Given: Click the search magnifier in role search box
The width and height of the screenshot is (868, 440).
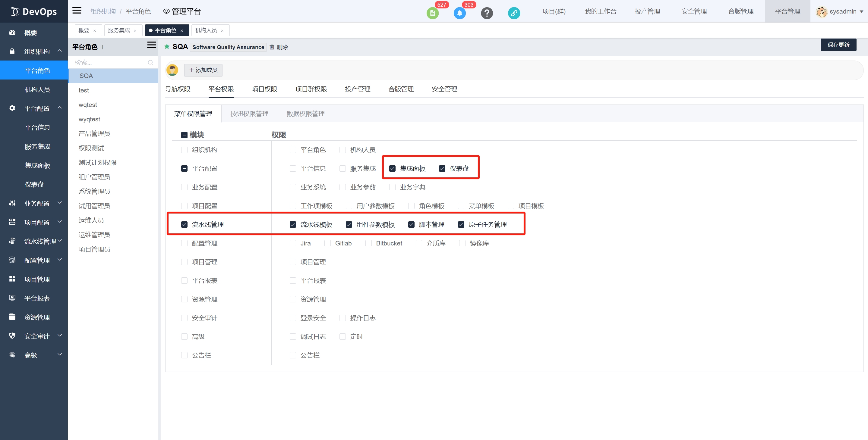Looking at the screenshot, I should (x=150, y=62).
